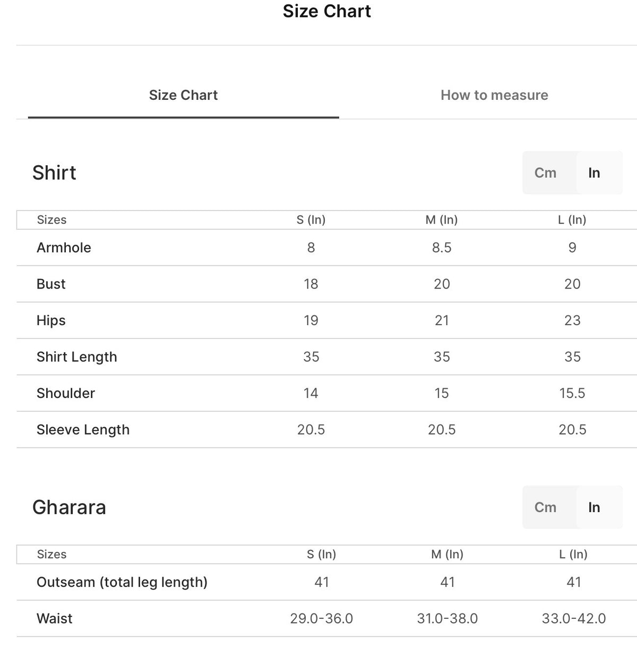Select the M (In) column header in Shirt table
Screen dimensions: 637x672
[442, 220]
